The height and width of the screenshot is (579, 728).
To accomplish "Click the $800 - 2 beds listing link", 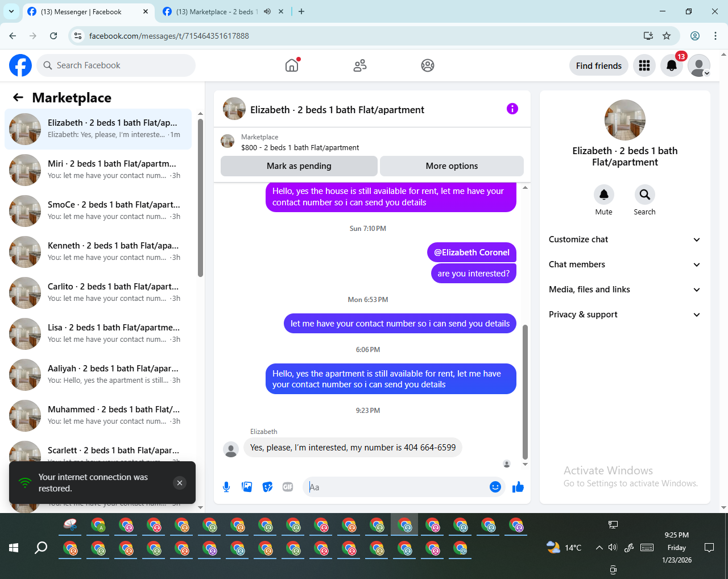I will (x=300, y=148).
